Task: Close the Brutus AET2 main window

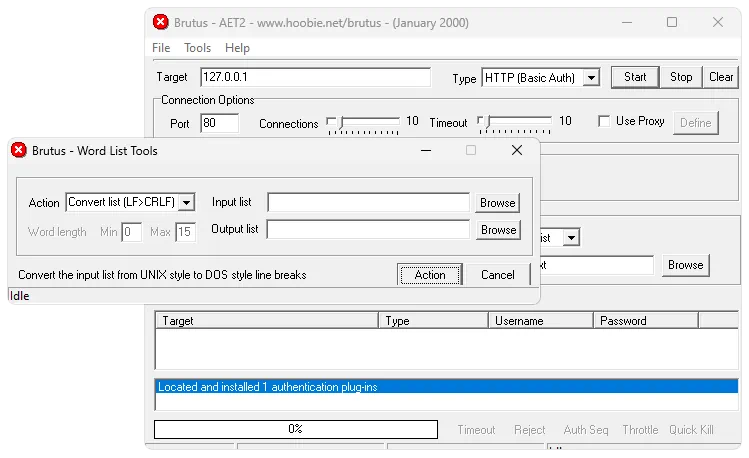Action: pyautogui.click(x=717, y=22)
